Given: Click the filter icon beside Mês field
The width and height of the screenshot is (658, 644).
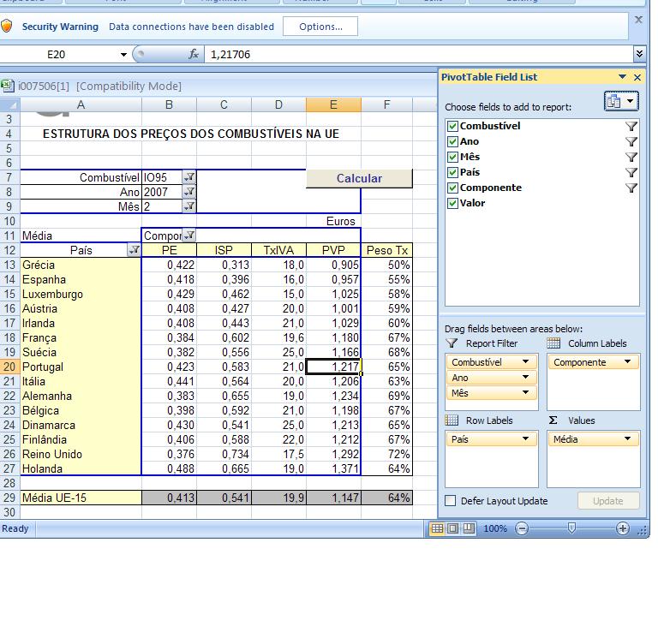Looking at the screenshot, I should point(631,158).
